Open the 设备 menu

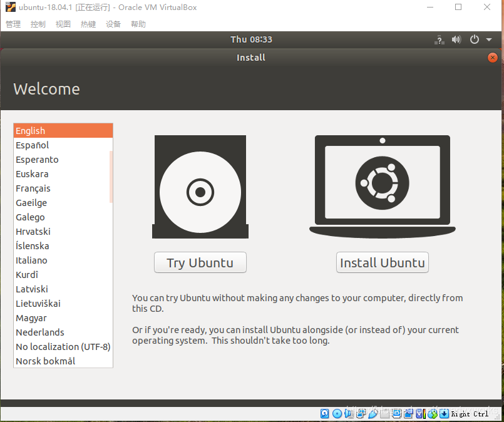point(113,24)
